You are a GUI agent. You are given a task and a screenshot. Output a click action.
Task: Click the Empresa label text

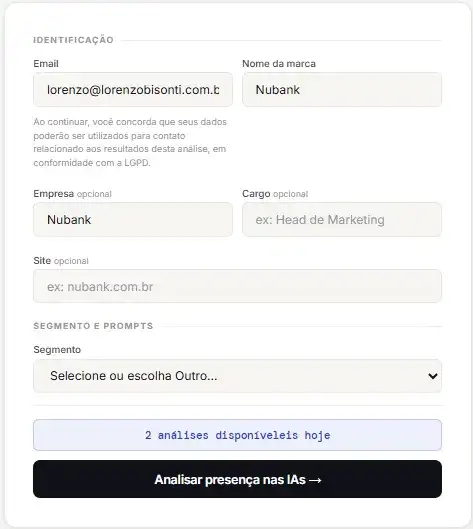point(54,194)
